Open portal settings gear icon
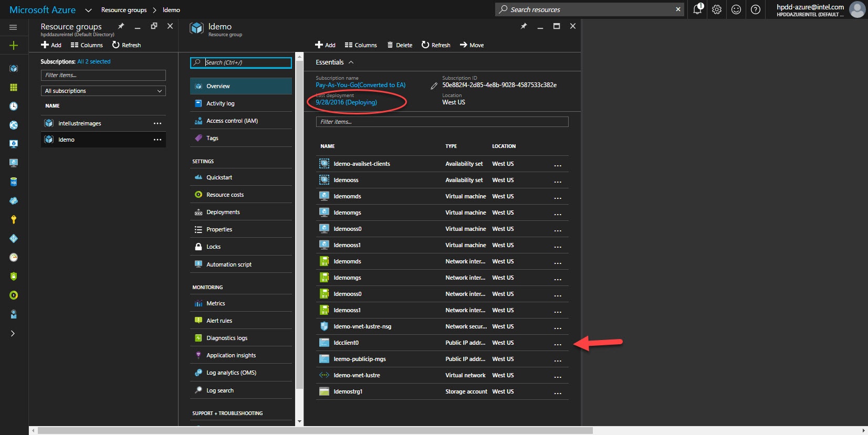 [x=717, y=9]
